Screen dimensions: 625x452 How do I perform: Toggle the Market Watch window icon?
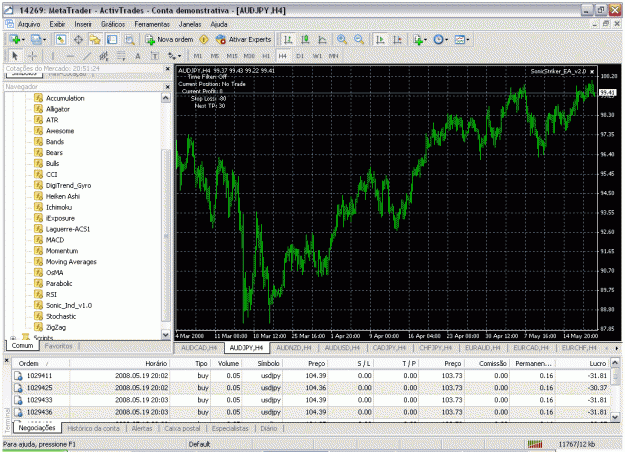point(61,39)
